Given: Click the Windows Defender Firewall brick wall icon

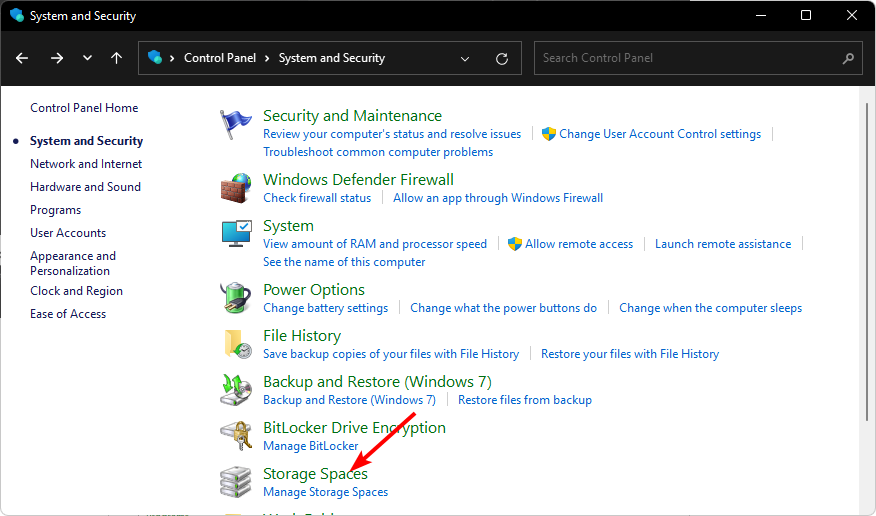Looking at the screenshot, I should click(x=236, y=188).
